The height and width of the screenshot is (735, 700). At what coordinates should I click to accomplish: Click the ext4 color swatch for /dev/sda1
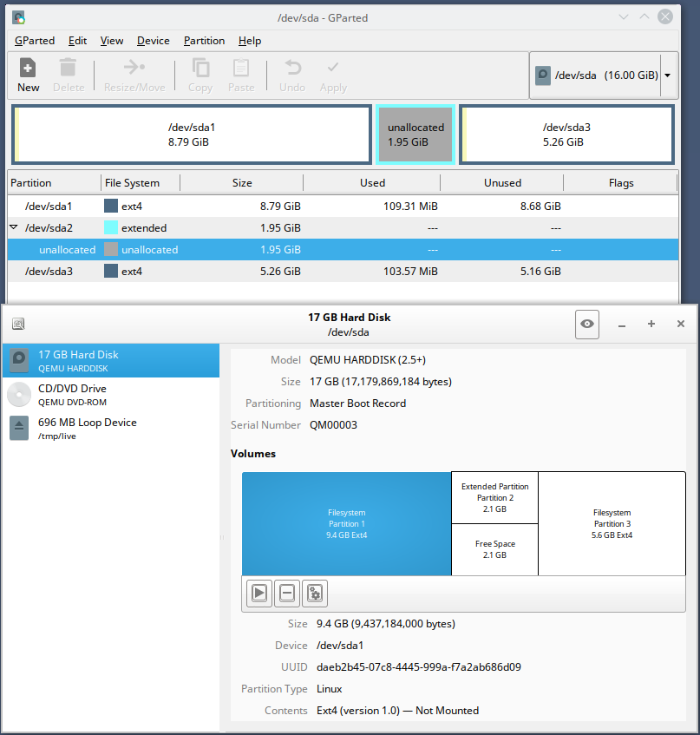[x=111, y=206]
